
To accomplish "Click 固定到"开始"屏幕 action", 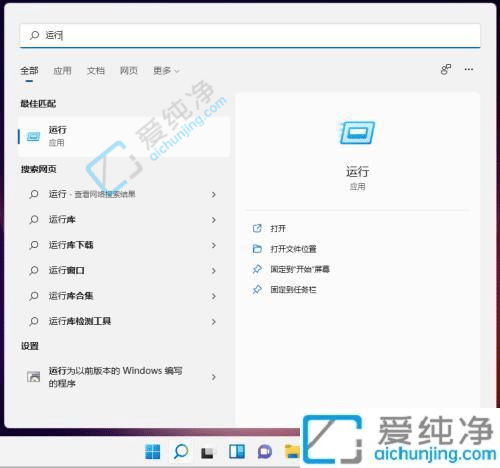I will click(300, 269).
